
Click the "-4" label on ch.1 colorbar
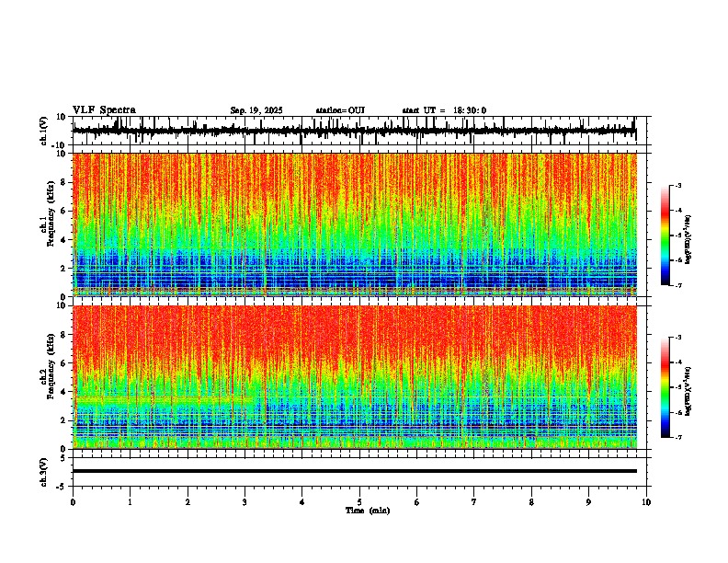pos(677,211)
